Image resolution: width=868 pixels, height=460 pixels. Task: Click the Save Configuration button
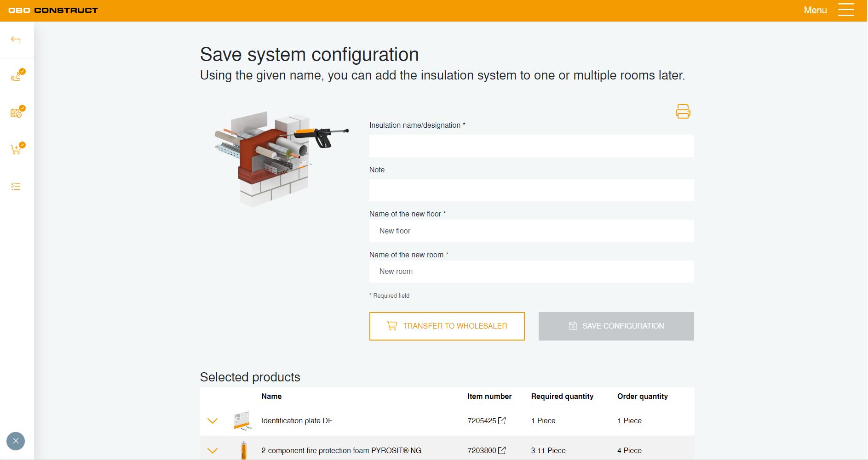616,326
